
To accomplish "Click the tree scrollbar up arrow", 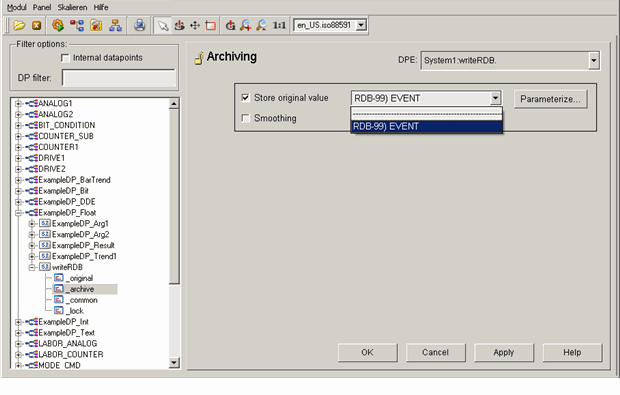I will tap(174, 104).
